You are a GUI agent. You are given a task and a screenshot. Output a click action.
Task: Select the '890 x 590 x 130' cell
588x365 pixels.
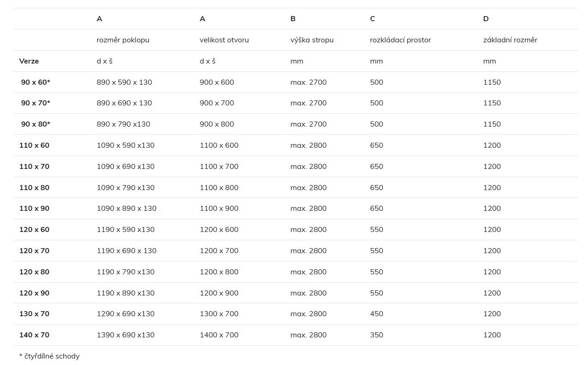pyautogui.click(x=124, y=82)
